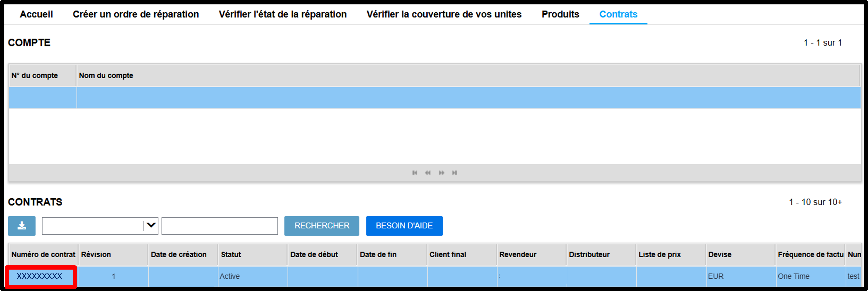Screen dimensions: 868x291
Task: Click the Revendeur column header
Action: coord(532,255)
